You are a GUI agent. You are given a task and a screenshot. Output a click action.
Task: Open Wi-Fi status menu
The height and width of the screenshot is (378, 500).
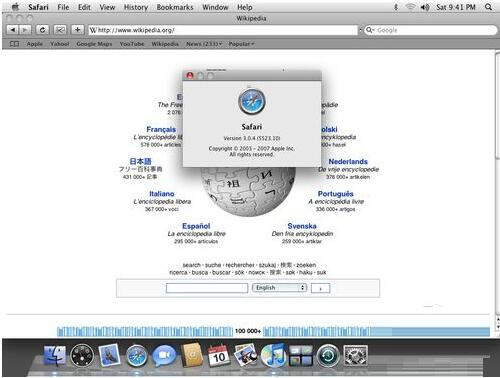click(x=410, y=7)
